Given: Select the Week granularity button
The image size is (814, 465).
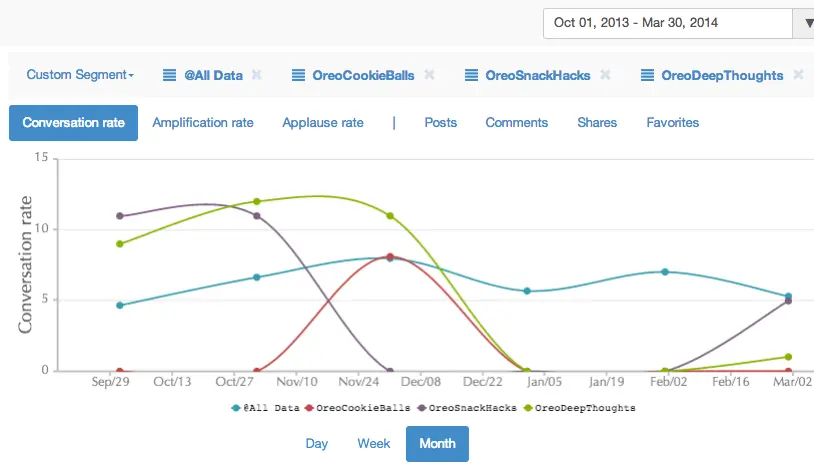Looking at the screenshot, I should click(x=374, y=444).
